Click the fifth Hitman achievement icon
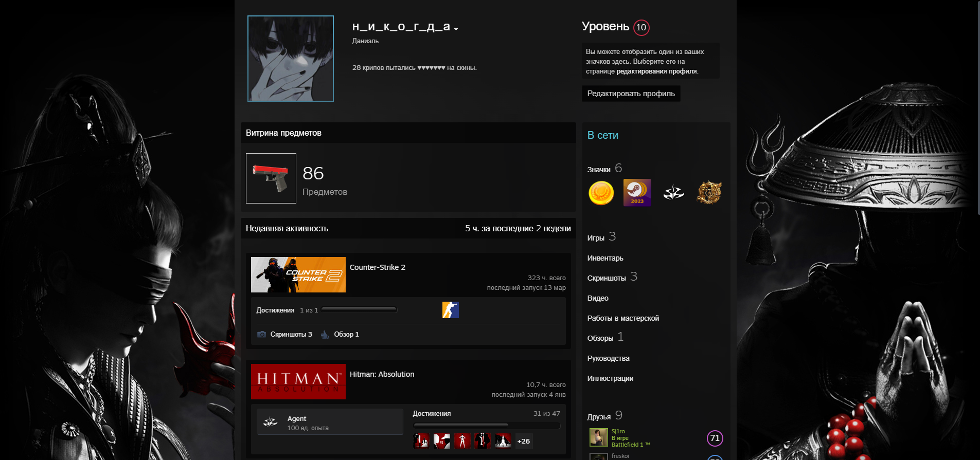 point(503,441)
